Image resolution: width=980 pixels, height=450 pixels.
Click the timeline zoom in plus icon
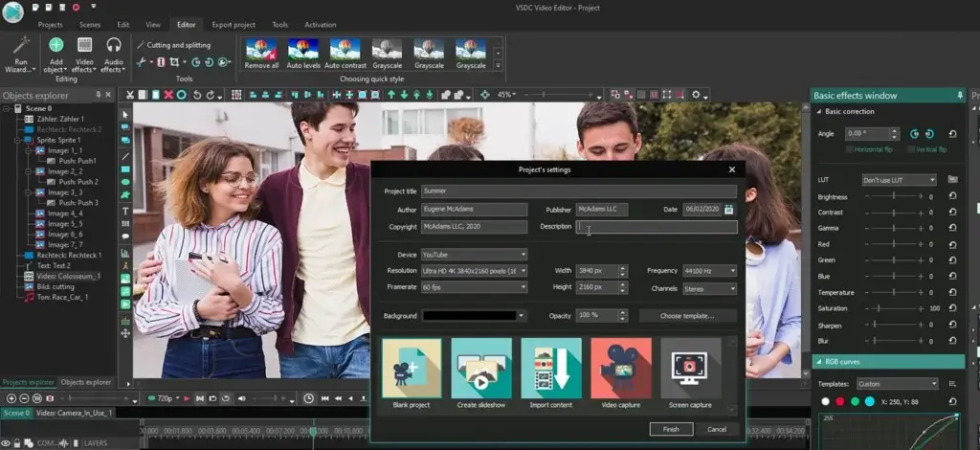point(11,398)
